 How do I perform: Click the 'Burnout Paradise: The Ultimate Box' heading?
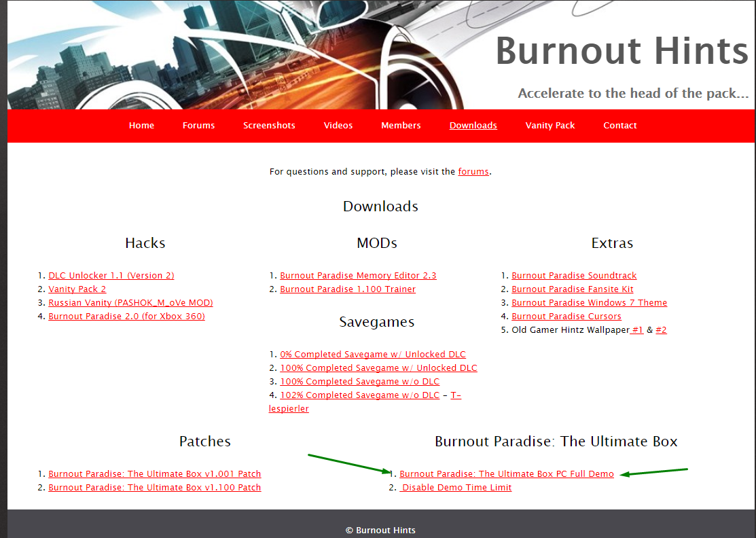coord(556,441)
